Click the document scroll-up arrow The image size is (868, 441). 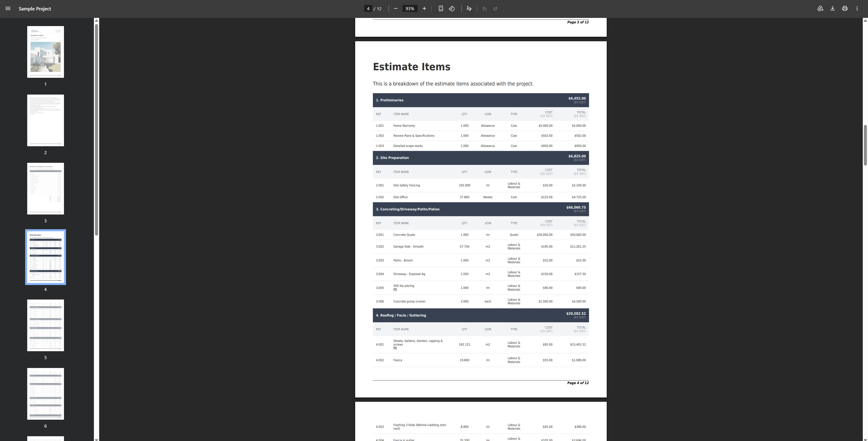click(x=865, y=21)
